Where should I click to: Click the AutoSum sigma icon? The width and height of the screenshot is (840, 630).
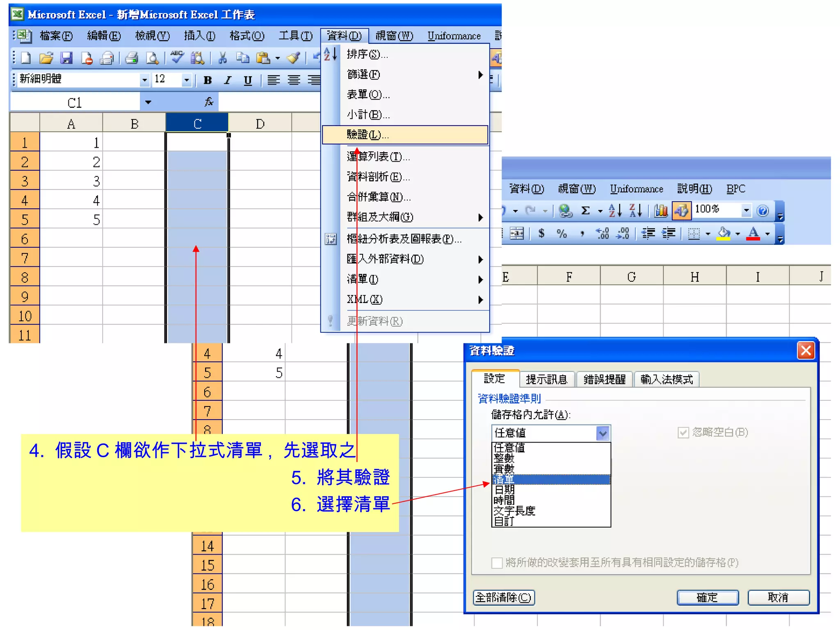[x=586, y=211]
